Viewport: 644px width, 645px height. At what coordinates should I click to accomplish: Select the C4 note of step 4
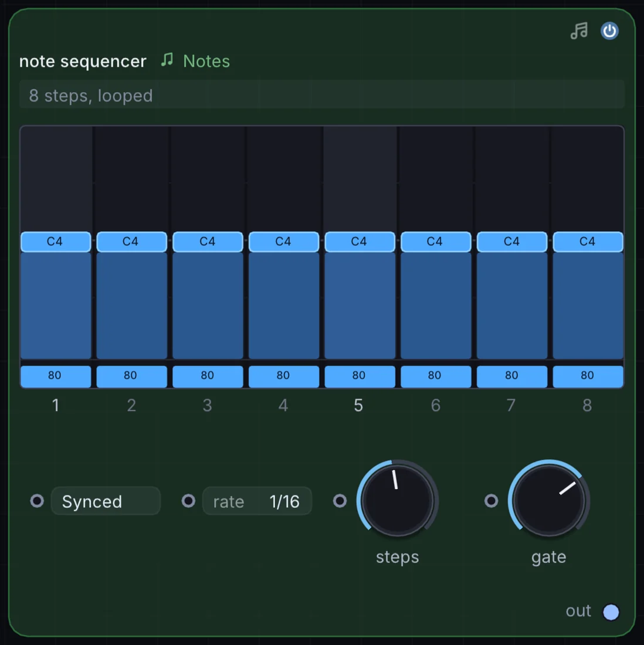[x=284, y=242]
